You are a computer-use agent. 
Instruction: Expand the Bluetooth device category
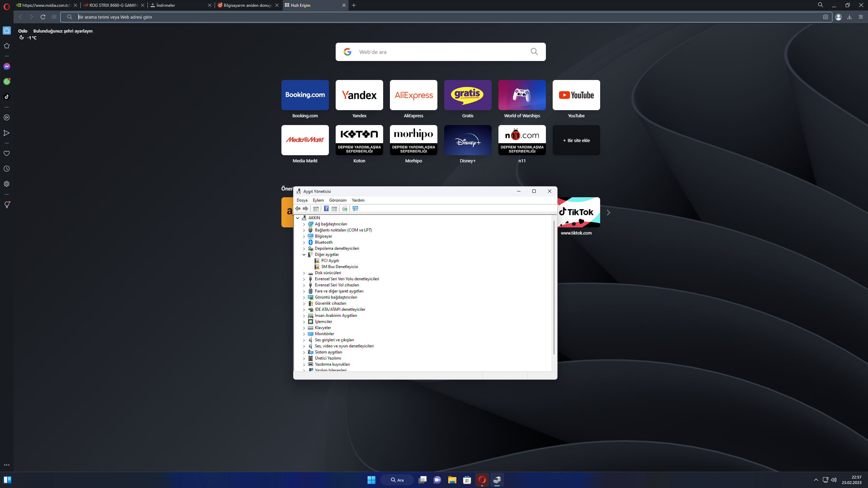click(x=304, y=242)
